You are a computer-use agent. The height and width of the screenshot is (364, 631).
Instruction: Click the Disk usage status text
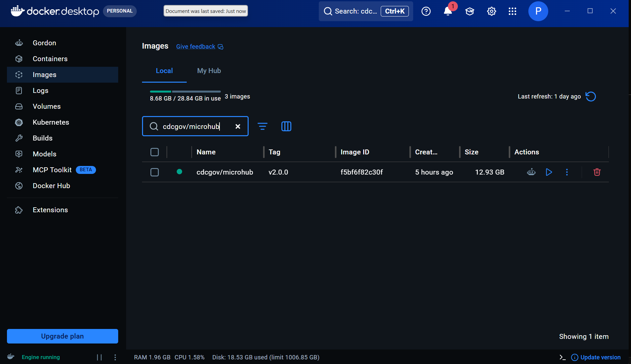[266, 357]
